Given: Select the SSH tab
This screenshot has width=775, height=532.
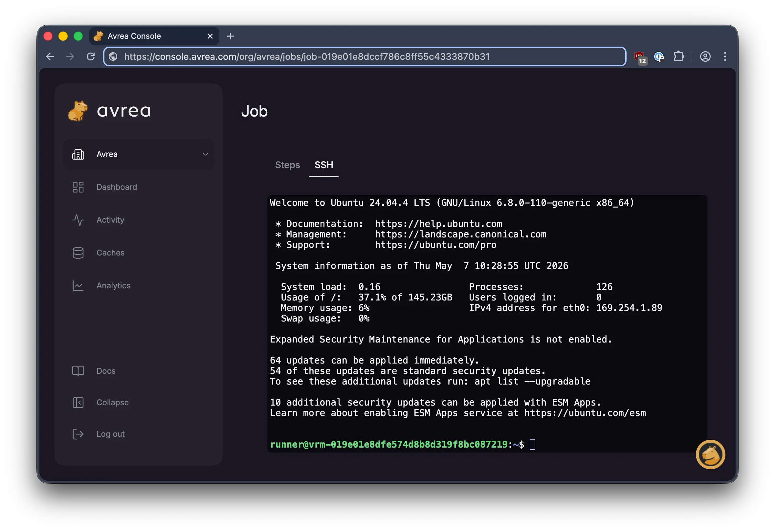Looking at the screenshot, I should point(324,165).
